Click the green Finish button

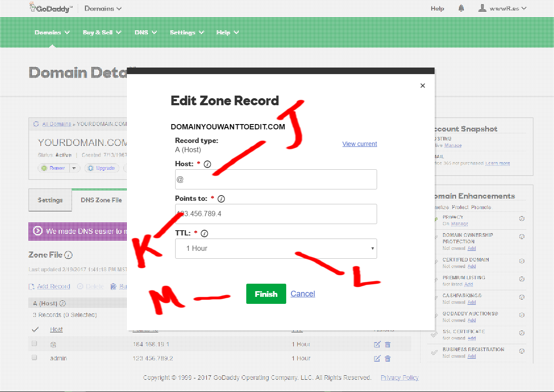pos(266,294)
